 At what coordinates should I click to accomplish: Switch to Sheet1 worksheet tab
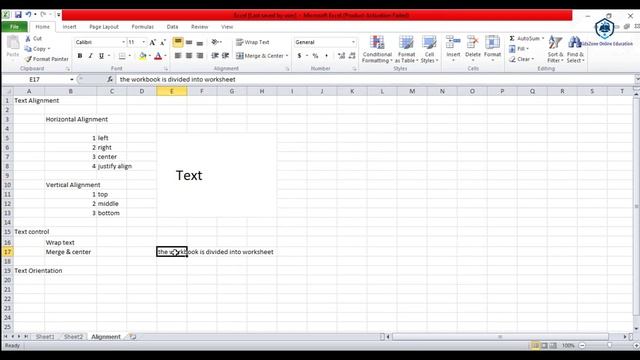[x=45, y=337]
